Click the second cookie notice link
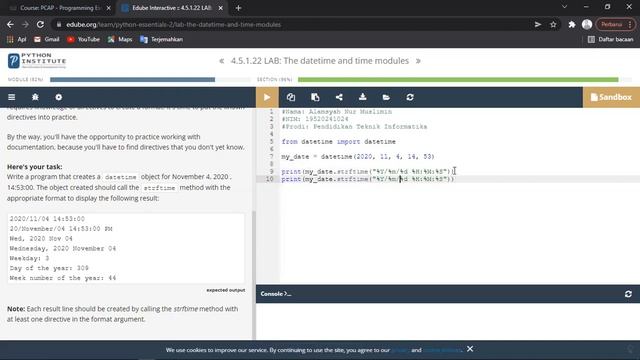This screenshot has width=640, height=360. coord(442,350)
